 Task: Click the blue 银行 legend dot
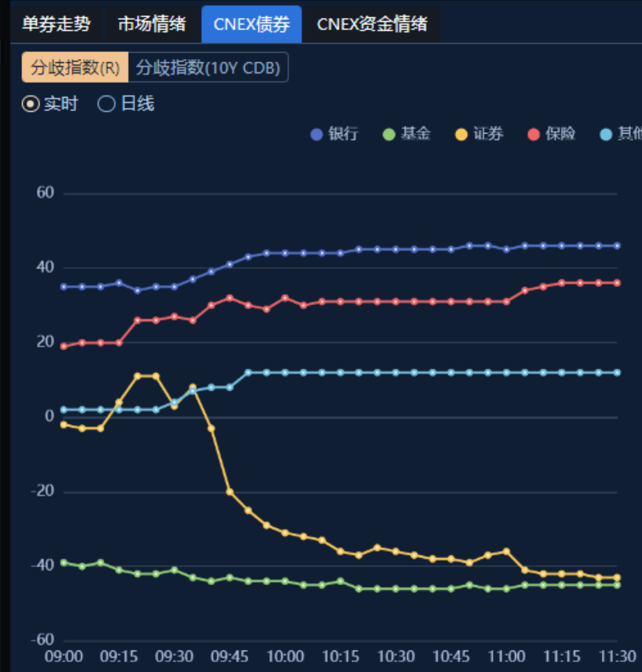coord(316,134)
